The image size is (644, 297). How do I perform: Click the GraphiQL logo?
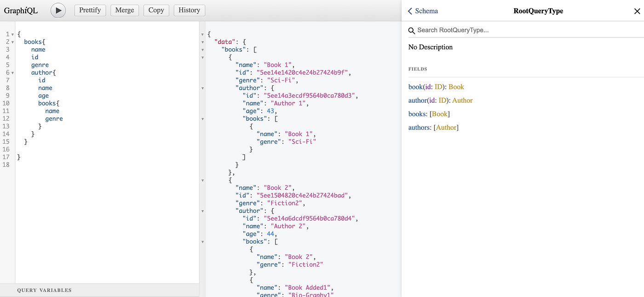coord(21,10)
